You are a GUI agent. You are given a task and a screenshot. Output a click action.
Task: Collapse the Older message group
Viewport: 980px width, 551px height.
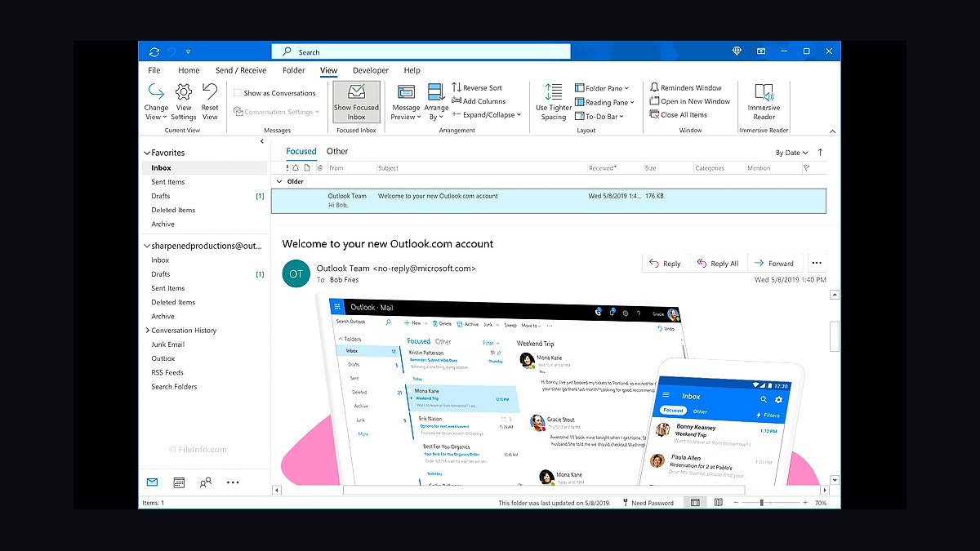coord(279,182)
